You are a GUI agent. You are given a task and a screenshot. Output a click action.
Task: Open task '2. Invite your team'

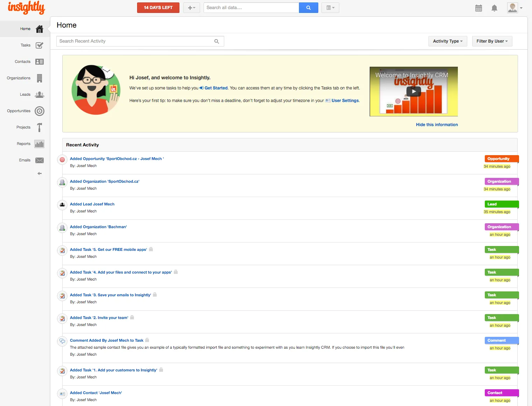pyautogui.click(x=99, y=318)
